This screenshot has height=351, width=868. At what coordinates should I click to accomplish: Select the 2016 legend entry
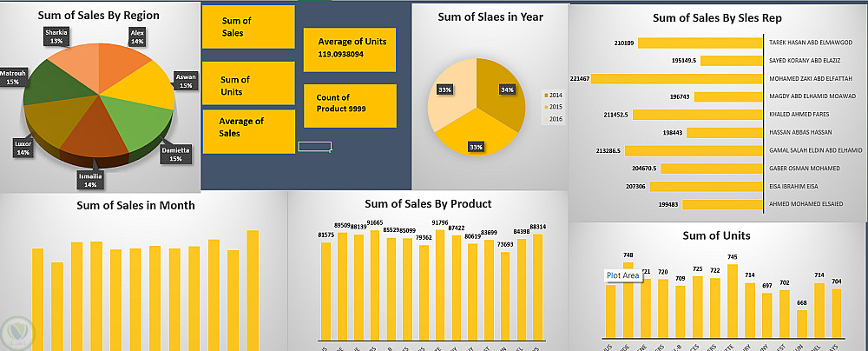tap(552, 119)
